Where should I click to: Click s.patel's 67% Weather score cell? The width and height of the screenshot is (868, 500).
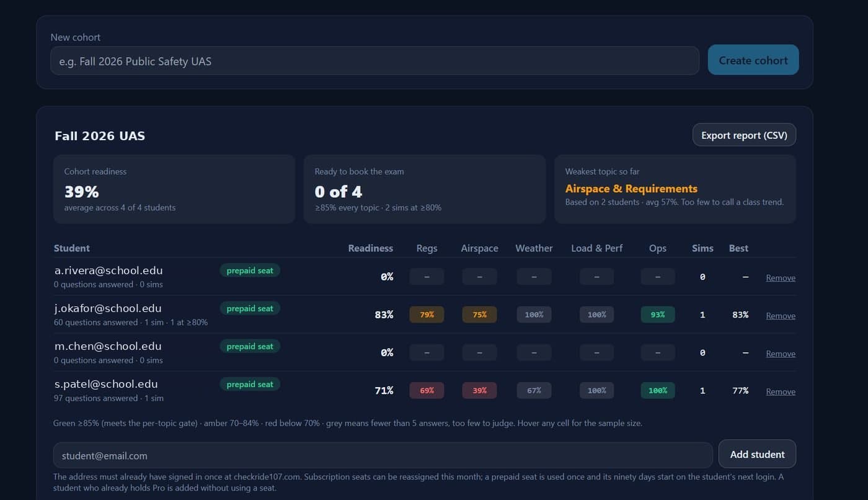pos(534,390)
